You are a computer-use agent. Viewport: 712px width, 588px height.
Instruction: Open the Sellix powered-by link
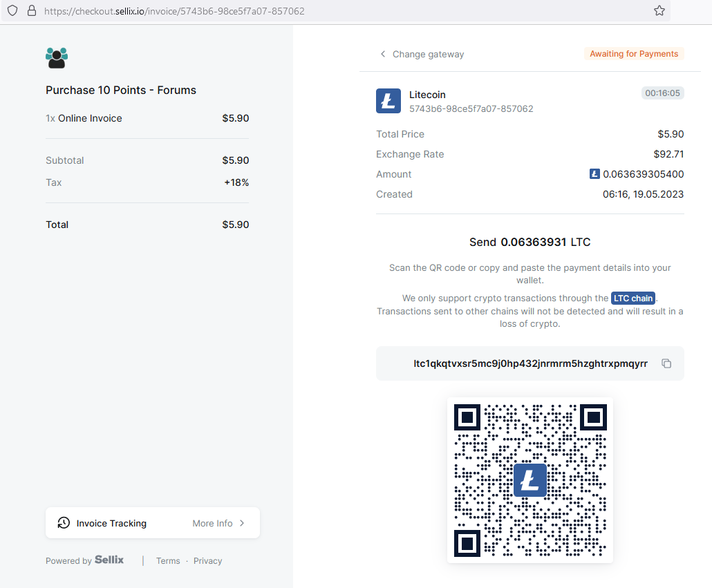pyautogui.click(x=109, y=560)
